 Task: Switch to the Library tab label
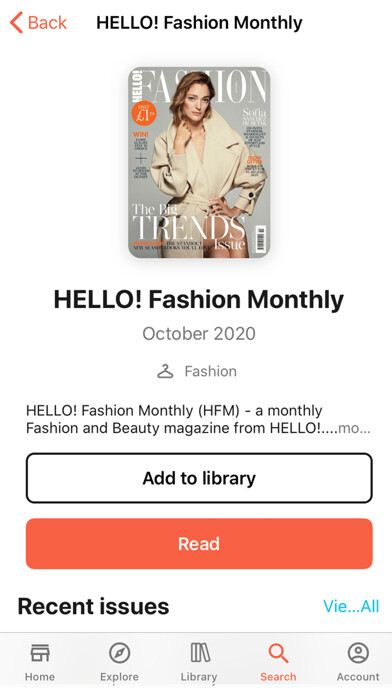(x=199, y=677)
